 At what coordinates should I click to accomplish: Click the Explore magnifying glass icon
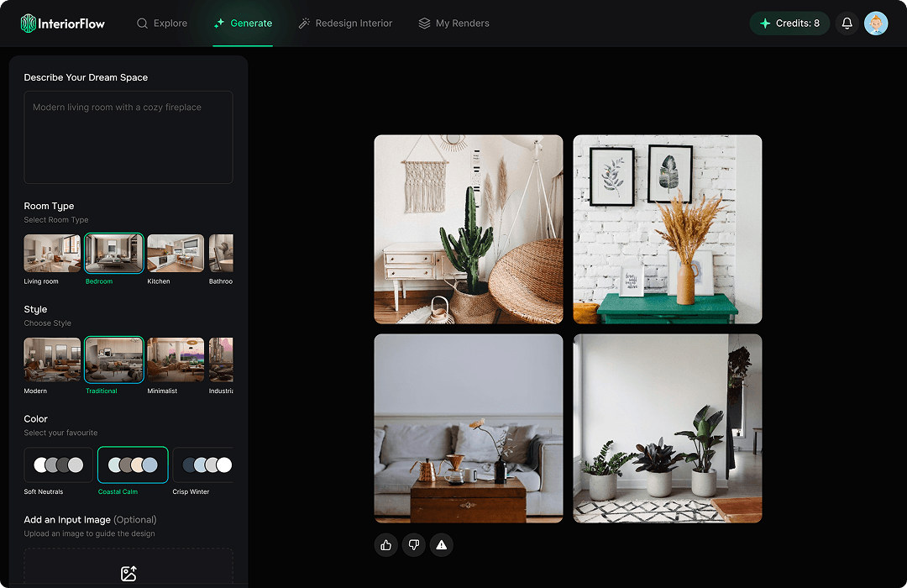pyautogui.click(x=142, y=24)
